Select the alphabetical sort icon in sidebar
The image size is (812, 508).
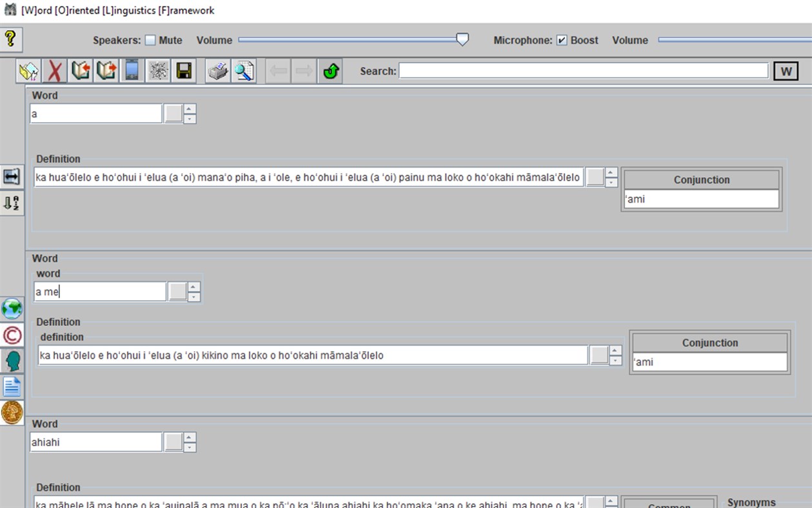pyautogui.click(x=12, y=203)
